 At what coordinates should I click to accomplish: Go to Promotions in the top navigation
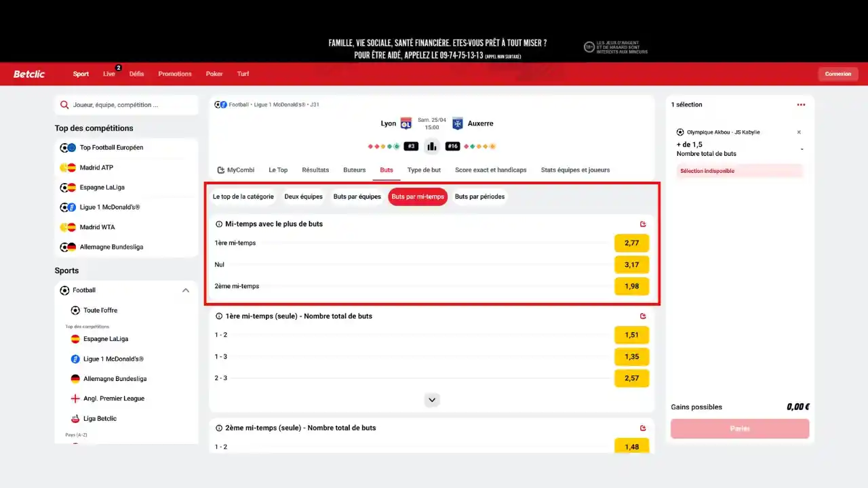click(175, 74)
